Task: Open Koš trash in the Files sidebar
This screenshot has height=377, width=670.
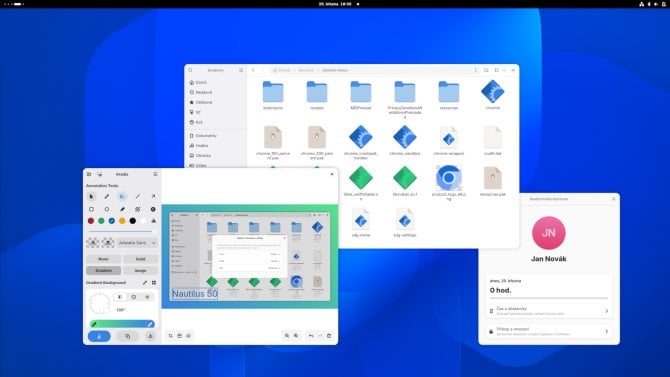Action: click(x=215, y=122)
